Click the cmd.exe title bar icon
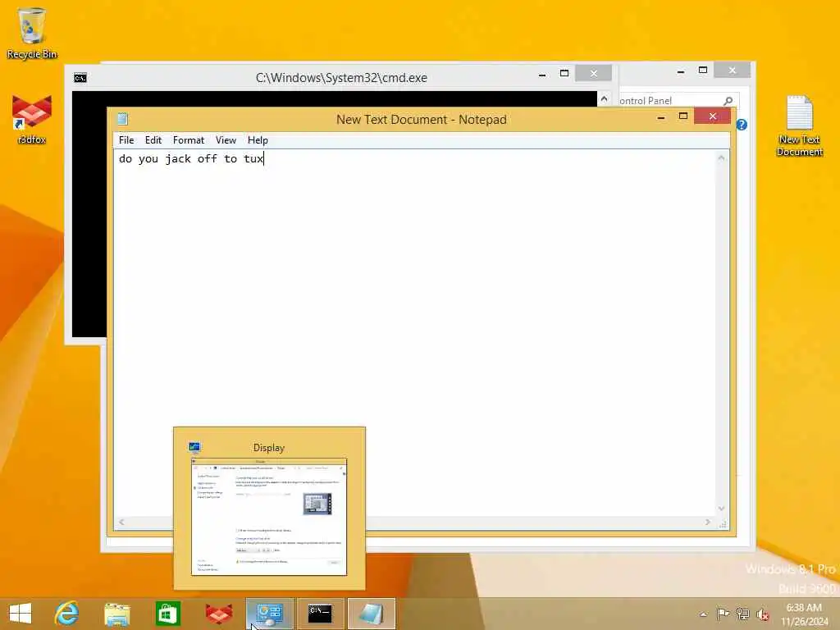Image resolution: width=840 pixels, height=630 pixels. click(x=80, y=78)
